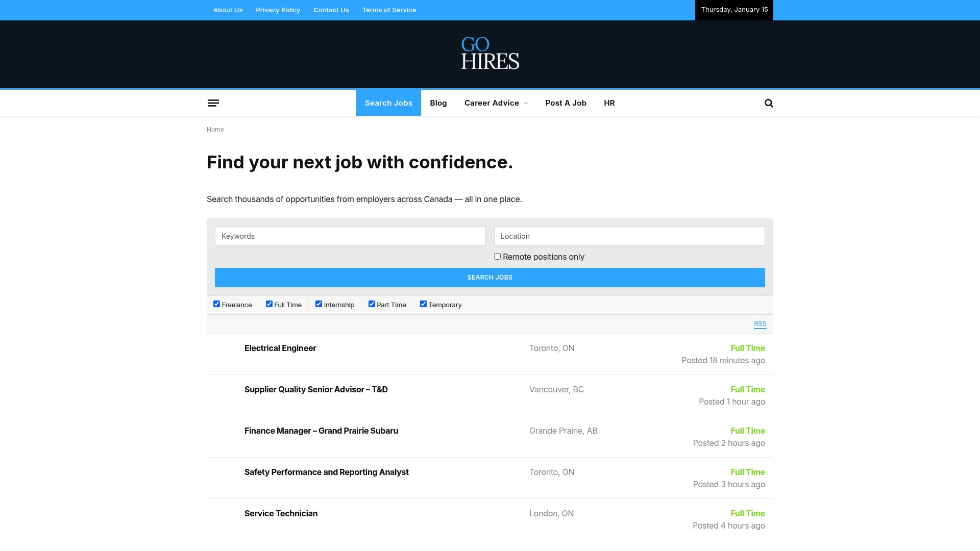This screenshot has height=551, width=980.
Task: Expand the Career Advice dropdown
Action: [x=496, y=103]
